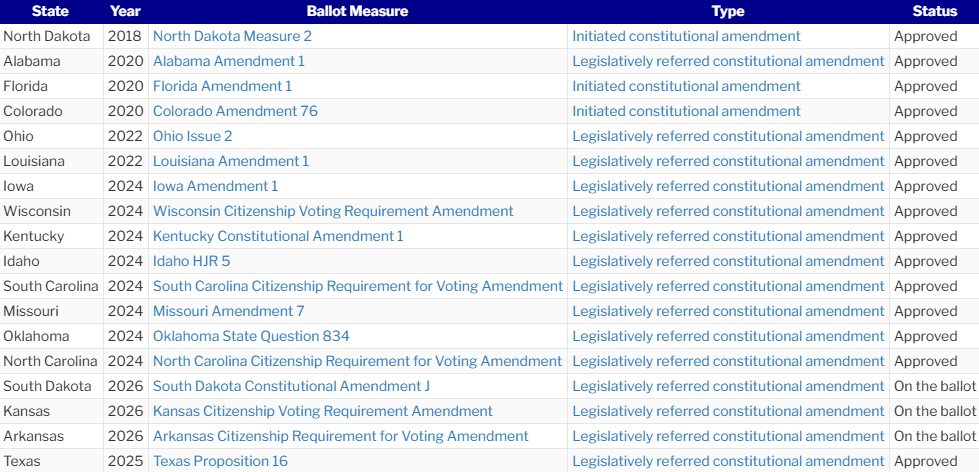This screenshot has height=472, width=979.
Task: Open Florida Amendment 1 ballot measure
Action: (x=223, y=86)
